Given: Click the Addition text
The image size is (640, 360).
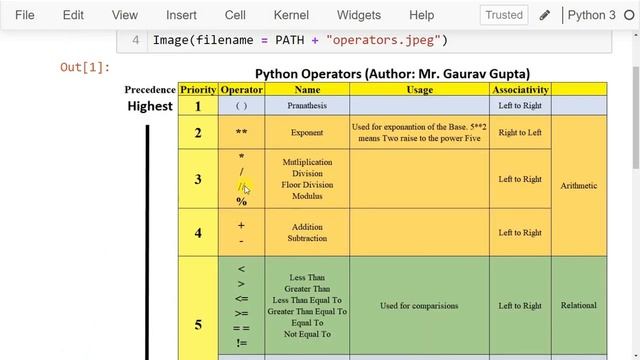Looking at the screenshot, I should [x=307, y=227].
